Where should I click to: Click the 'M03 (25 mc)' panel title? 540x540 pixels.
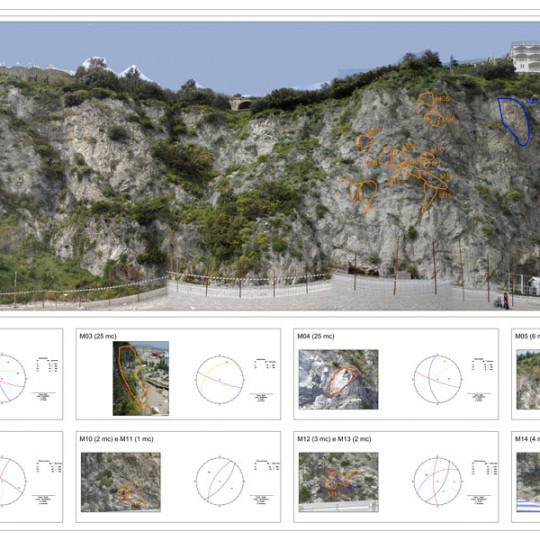[98, 336]
